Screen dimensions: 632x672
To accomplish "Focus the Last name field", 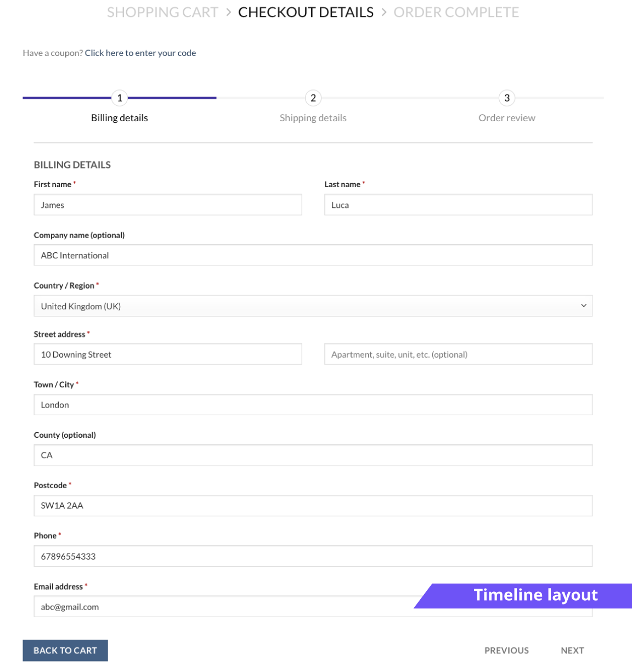I will pos(458,205).
